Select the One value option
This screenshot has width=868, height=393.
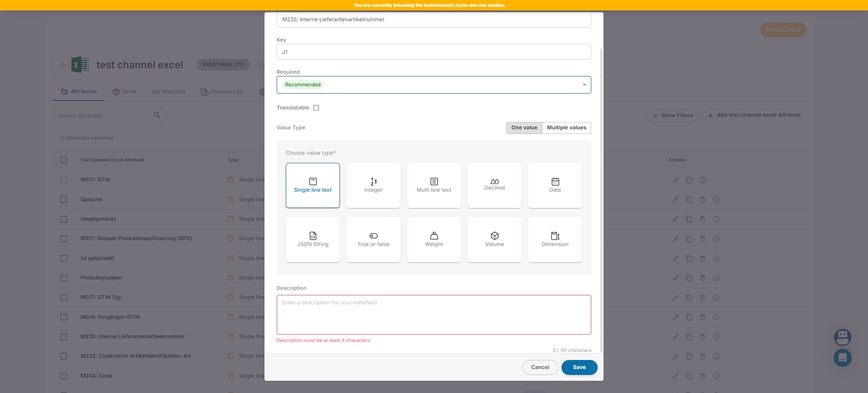coord(524,128)
